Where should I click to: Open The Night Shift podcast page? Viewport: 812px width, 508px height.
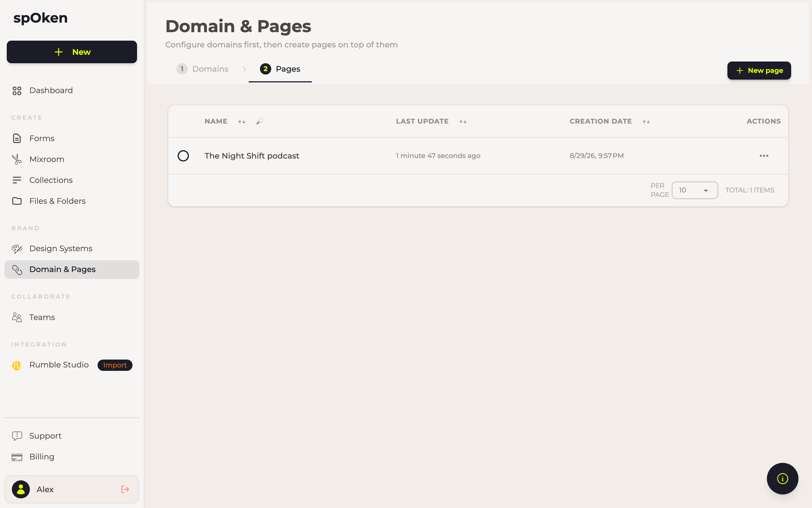coord(252,156)
